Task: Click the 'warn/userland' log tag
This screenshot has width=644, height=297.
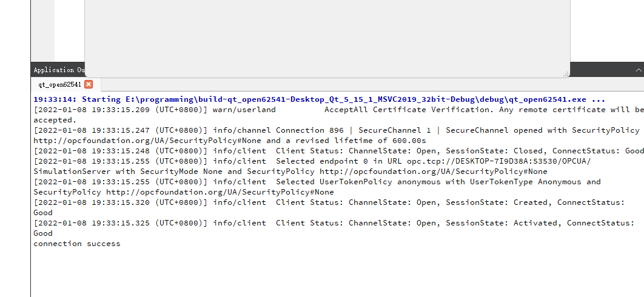Action: pos(244,110)
